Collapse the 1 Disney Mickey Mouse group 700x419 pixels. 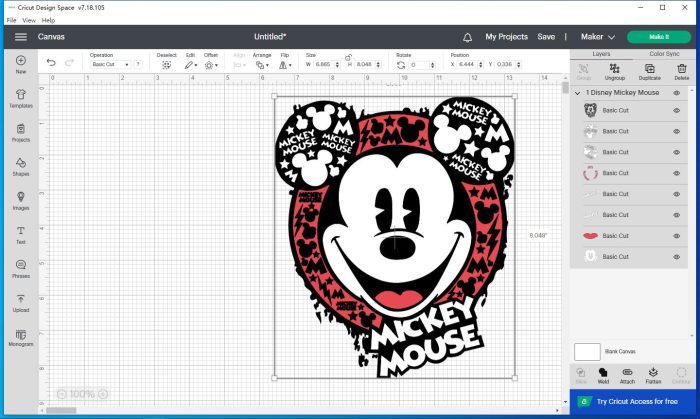point(577,93)
